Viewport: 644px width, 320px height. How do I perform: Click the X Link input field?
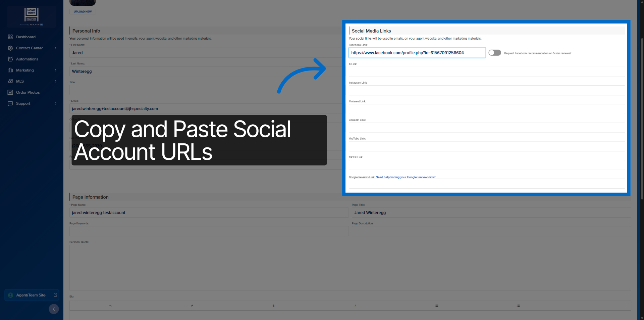point(487,72)
